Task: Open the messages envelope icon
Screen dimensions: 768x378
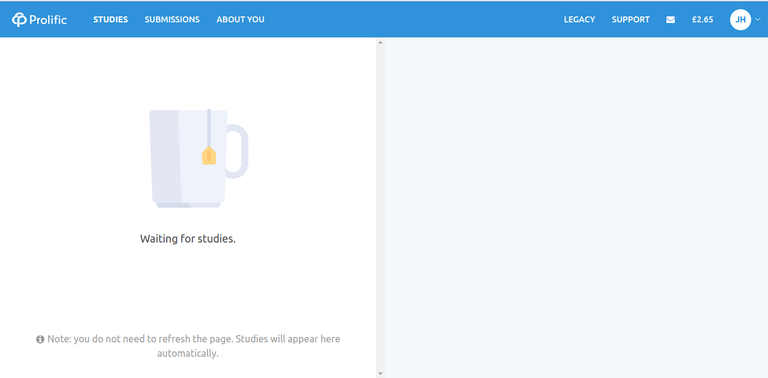Action: click(x=671, y=20)
